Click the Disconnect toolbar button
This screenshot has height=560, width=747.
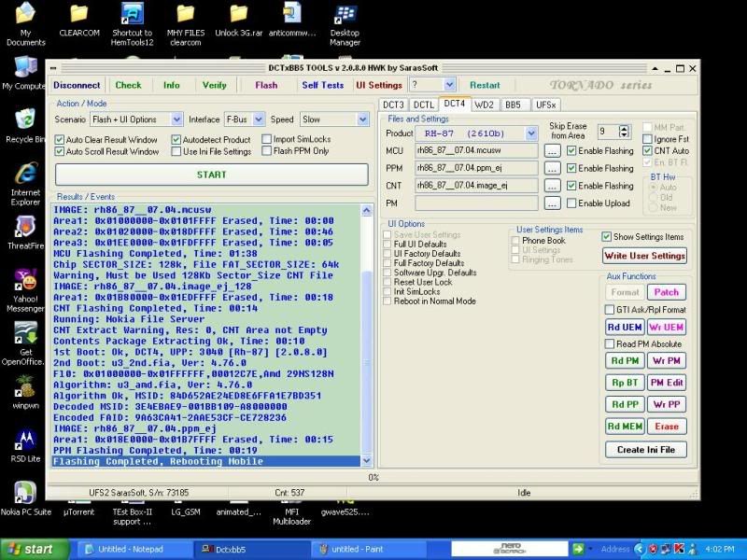[77, 85]
